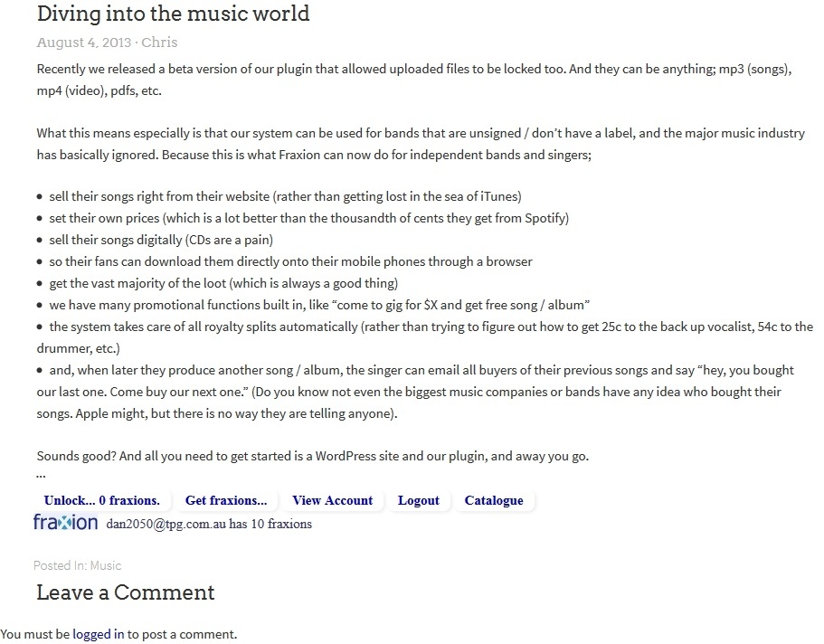This screenshot has width=824, height=644.
Task: Click the Fraxion logo
Action: click(66, 522)
